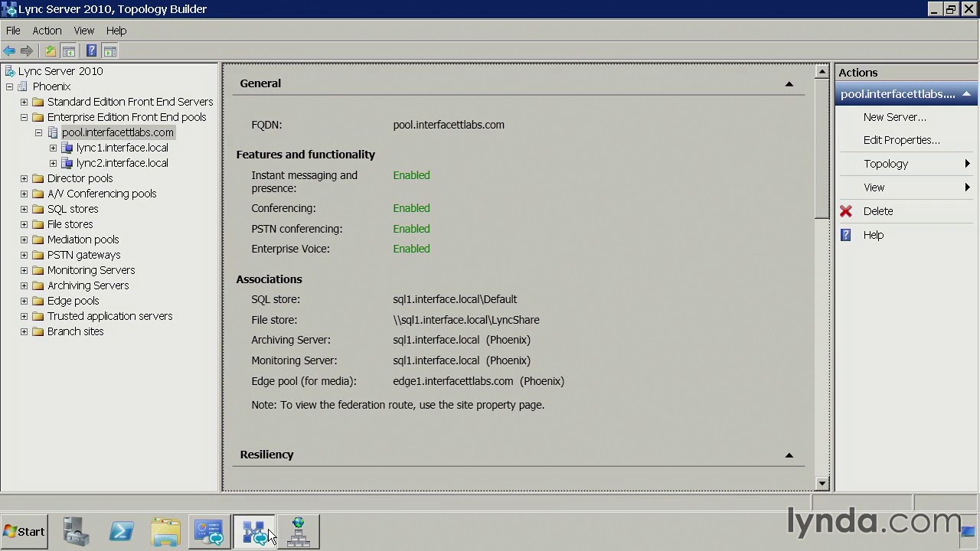Click the Help question mark icon in Actions
980x551 pixels.
(x=846, y=235)
